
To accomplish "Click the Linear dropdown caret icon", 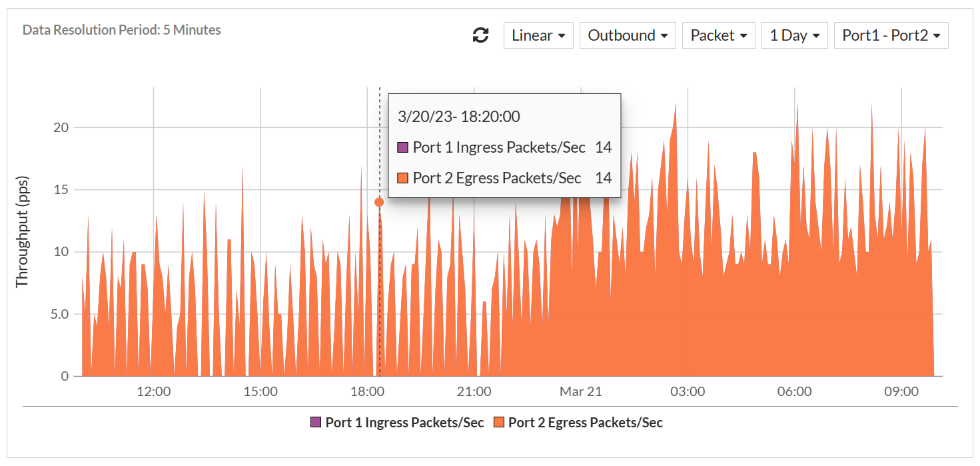I will click(561, 35).
